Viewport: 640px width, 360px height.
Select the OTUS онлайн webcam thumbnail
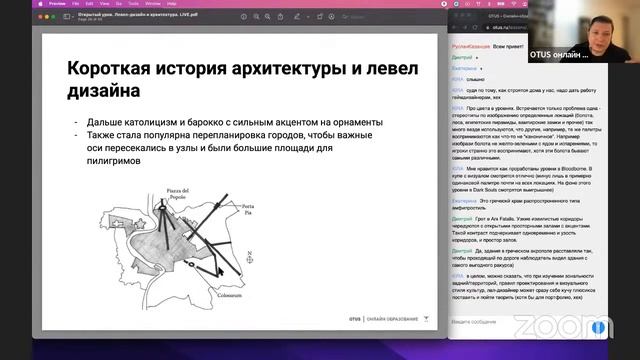click(x=584, y=31)
